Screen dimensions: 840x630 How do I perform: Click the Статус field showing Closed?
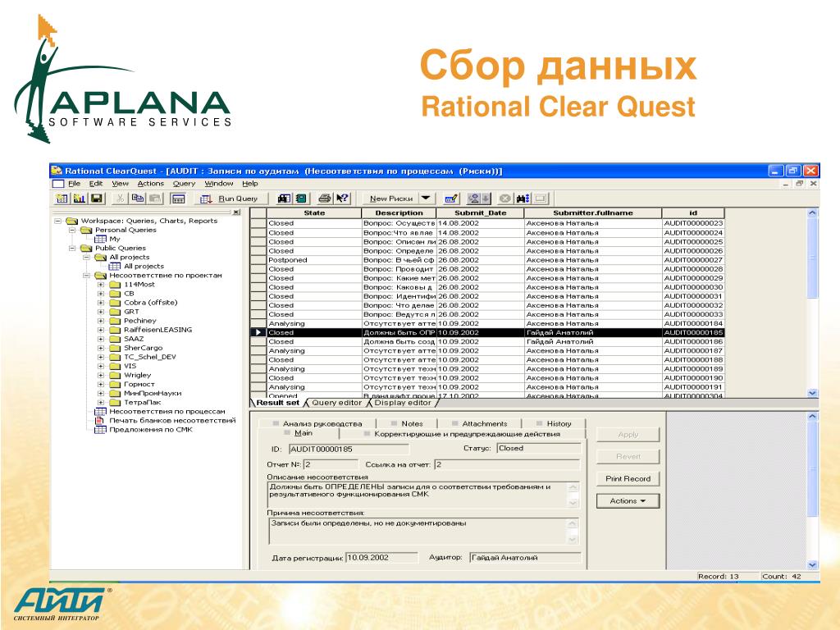pos(538,449)
